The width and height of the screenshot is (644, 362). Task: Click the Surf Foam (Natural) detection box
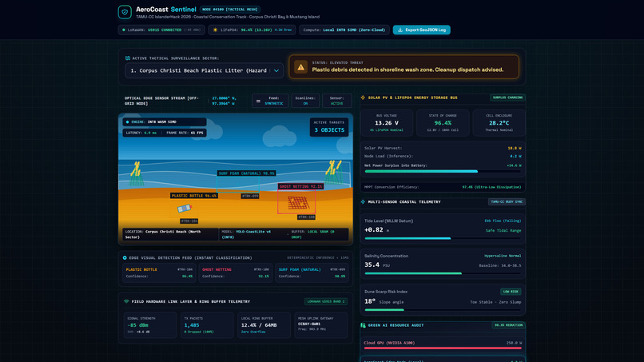[238, 185]
